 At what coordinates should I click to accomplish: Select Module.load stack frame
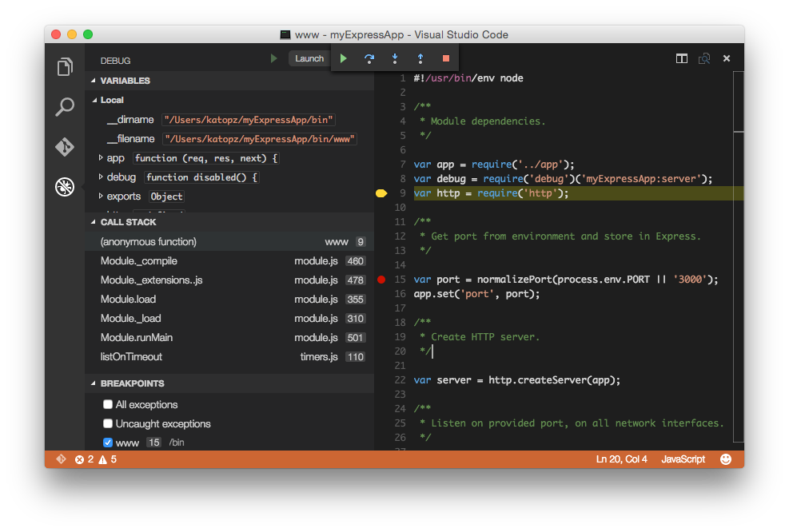coord(230,299)
